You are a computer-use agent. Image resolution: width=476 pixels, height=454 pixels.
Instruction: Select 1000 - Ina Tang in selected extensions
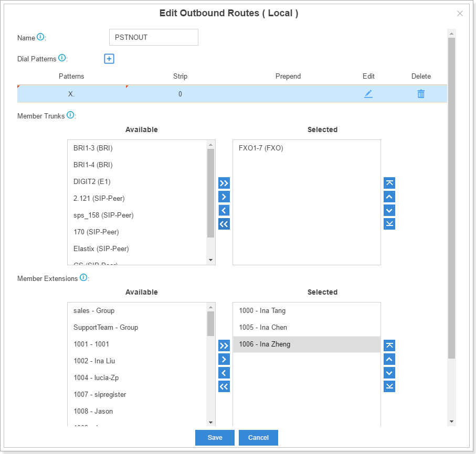tap(306, 310)
